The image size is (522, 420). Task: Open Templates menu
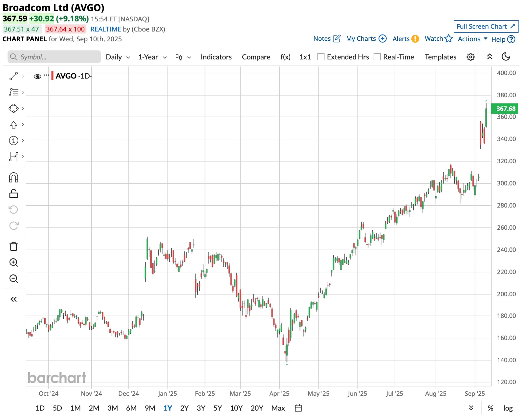coord(440,57)
